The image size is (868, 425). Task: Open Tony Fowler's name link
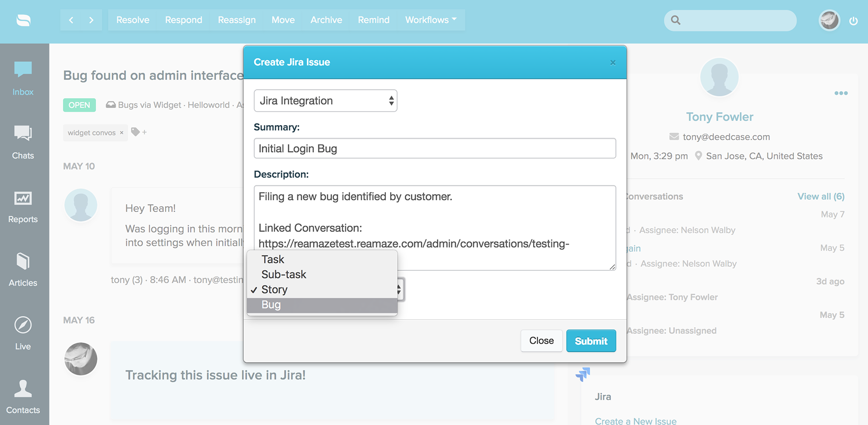pos(719,117)
